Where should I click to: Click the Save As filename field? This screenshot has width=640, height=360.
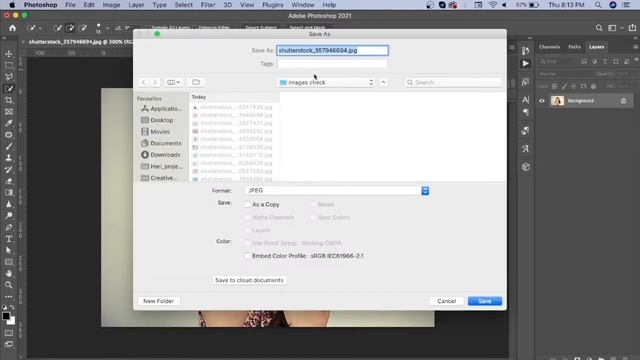[x=333, y=50]
